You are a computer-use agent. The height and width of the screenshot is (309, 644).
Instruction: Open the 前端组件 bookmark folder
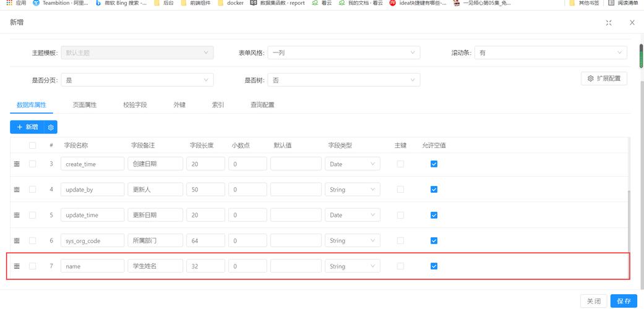(195, 3)
